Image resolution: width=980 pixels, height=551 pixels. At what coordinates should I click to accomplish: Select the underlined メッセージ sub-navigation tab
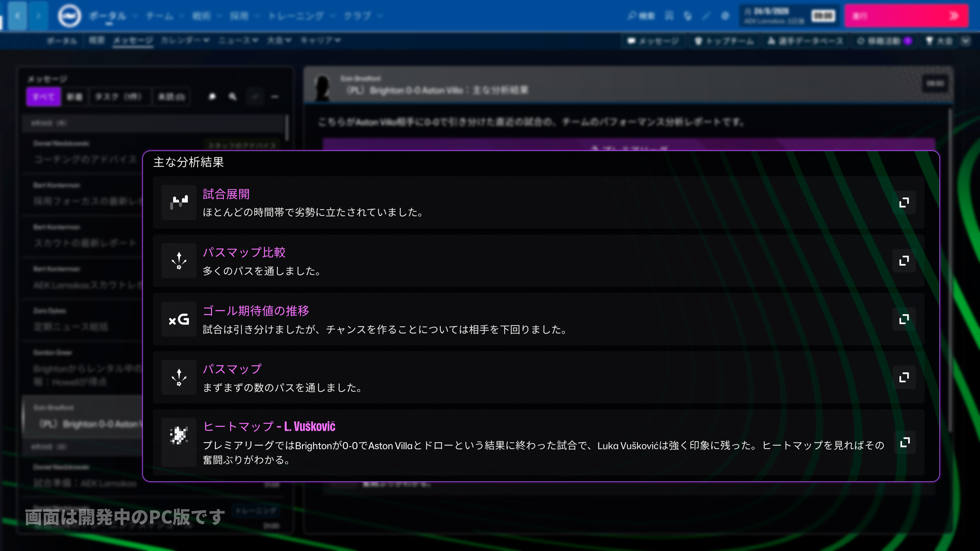pyautogui.click(x=133, y=40)
